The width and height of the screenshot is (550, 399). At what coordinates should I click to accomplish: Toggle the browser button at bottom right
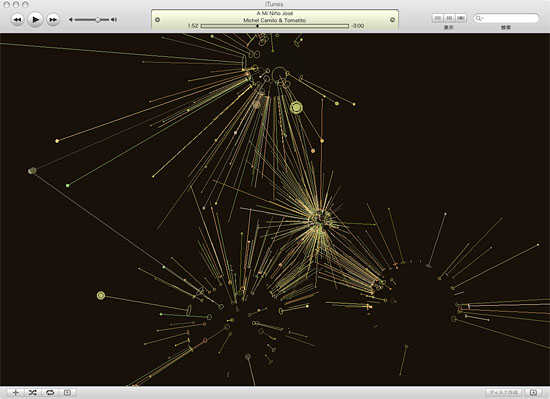(x=533, y=392)
